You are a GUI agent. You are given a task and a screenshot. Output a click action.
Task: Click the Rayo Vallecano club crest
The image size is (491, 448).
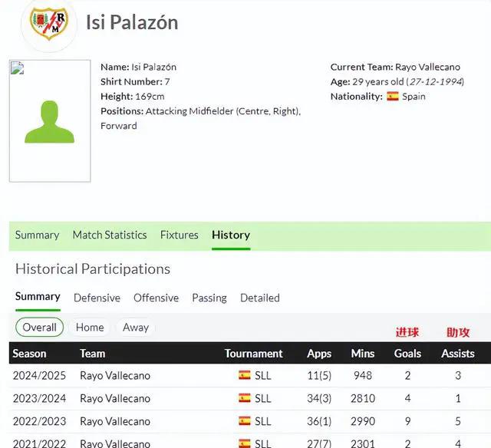pos(49,24)
